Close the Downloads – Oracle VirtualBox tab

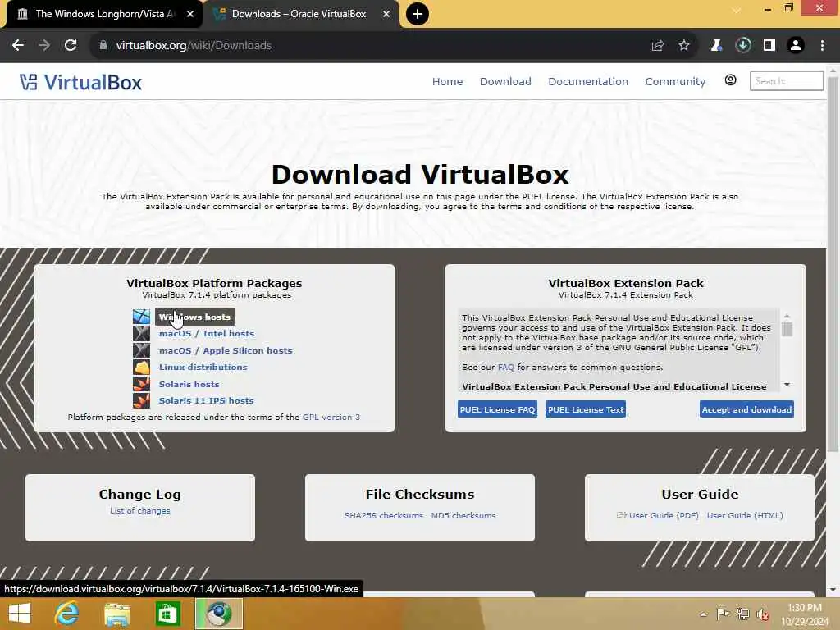pyautogui.click(x=386, y=14)
